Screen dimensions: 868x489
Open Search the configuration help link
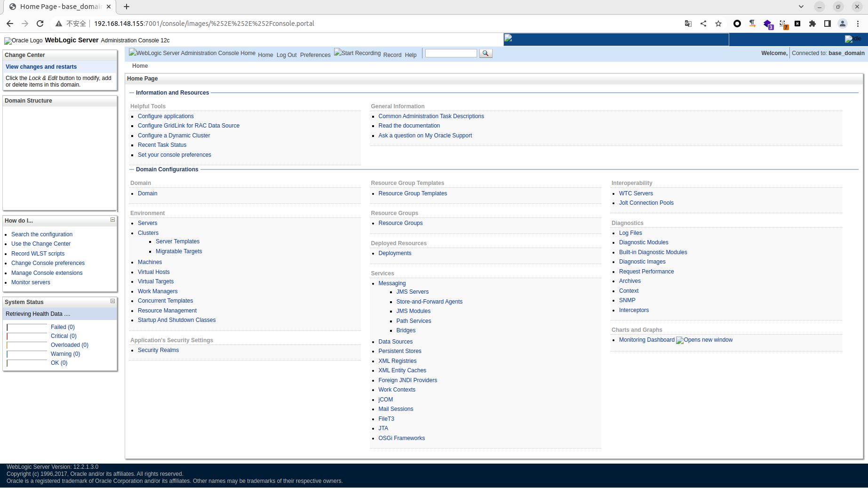point(42,234)
